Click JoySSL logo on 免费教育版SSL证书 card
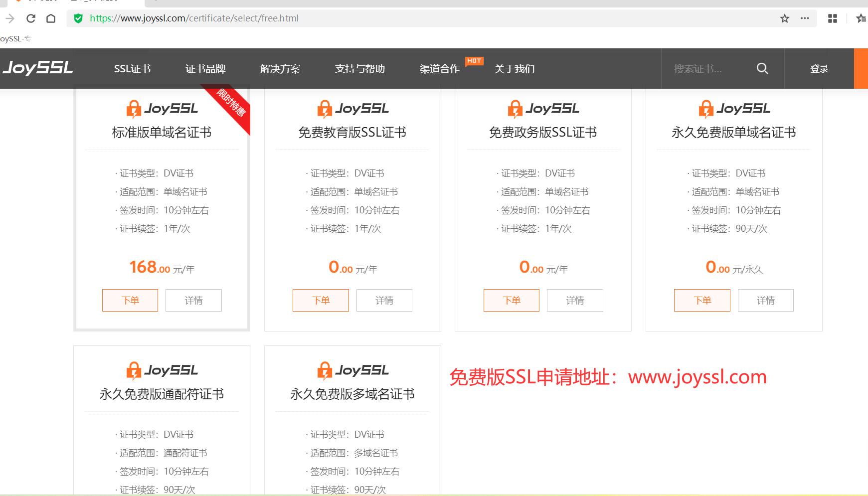Viewport: 868px width, 496px height. click(x=352, y=109)
